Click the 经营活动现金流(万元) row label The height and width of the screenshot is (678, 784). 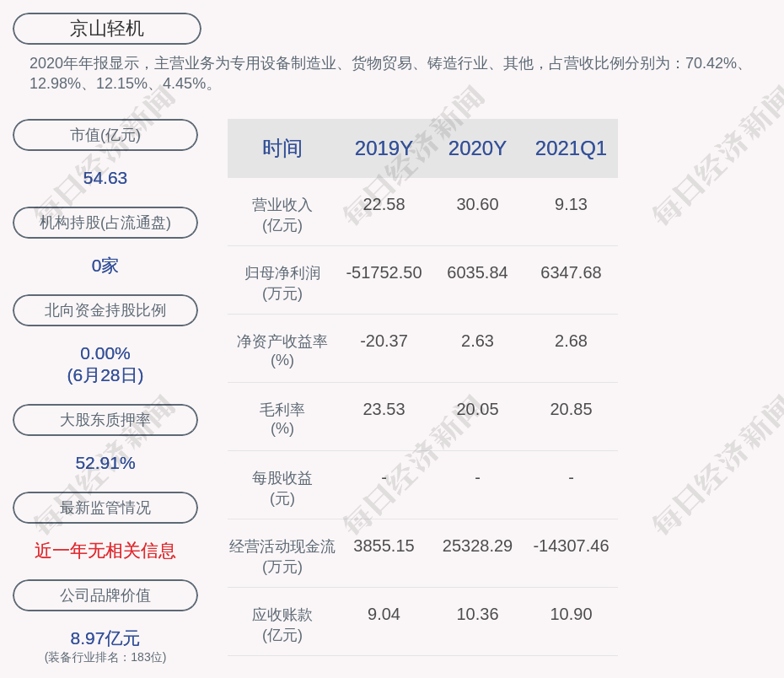(282, 557)
